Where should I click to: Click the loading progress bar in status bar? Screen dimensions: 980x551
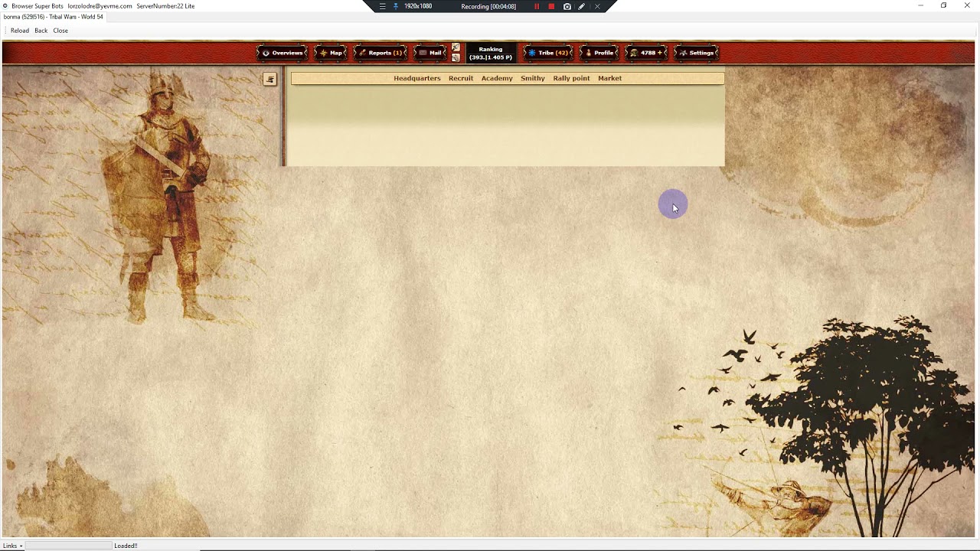[69, 546]
